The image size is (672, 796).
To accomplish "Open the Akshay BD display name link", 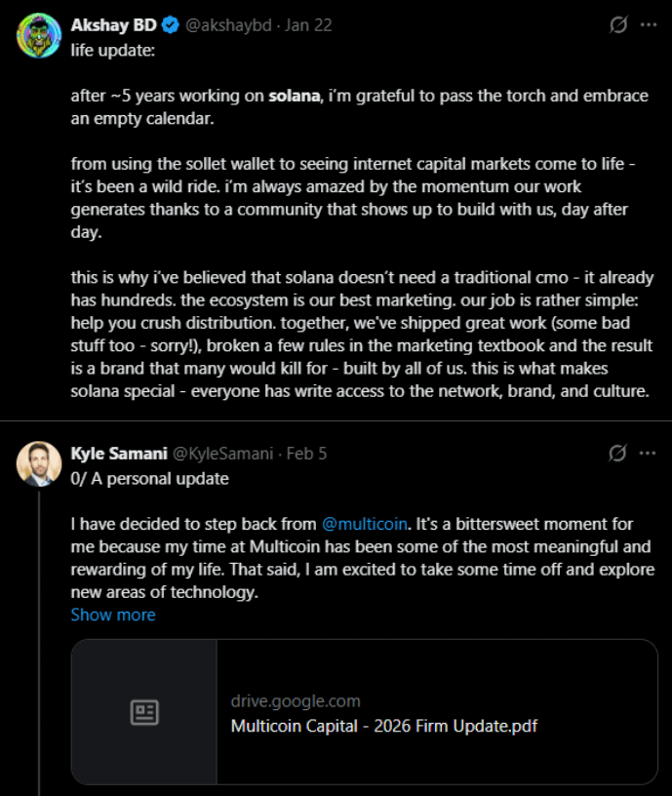I will tap(113, 25).
